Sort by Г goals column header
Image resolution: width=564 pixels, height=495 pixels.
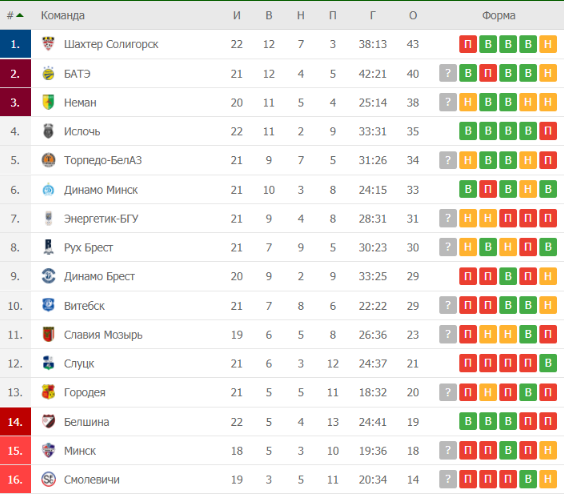point(373,15)
